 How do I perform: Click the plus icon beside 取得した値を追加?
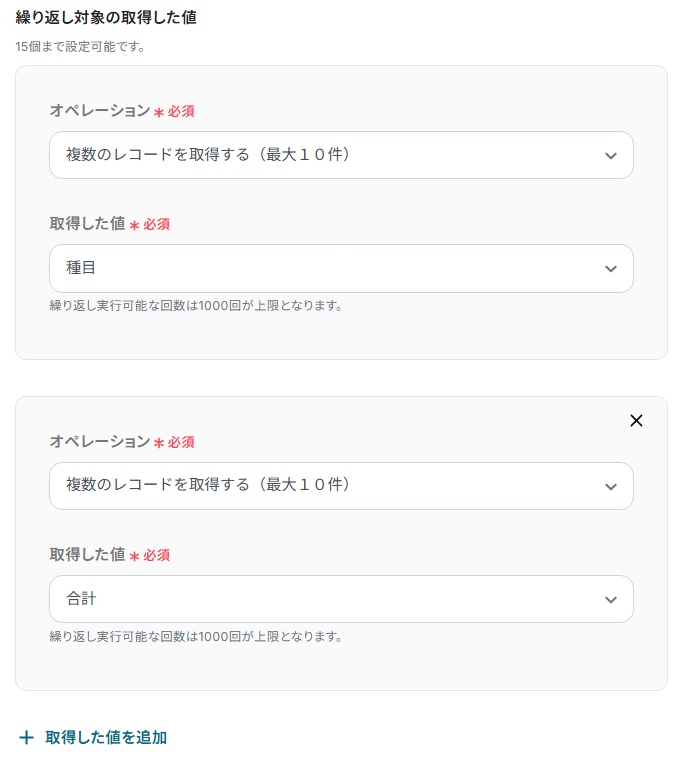[x=26, y=738]
